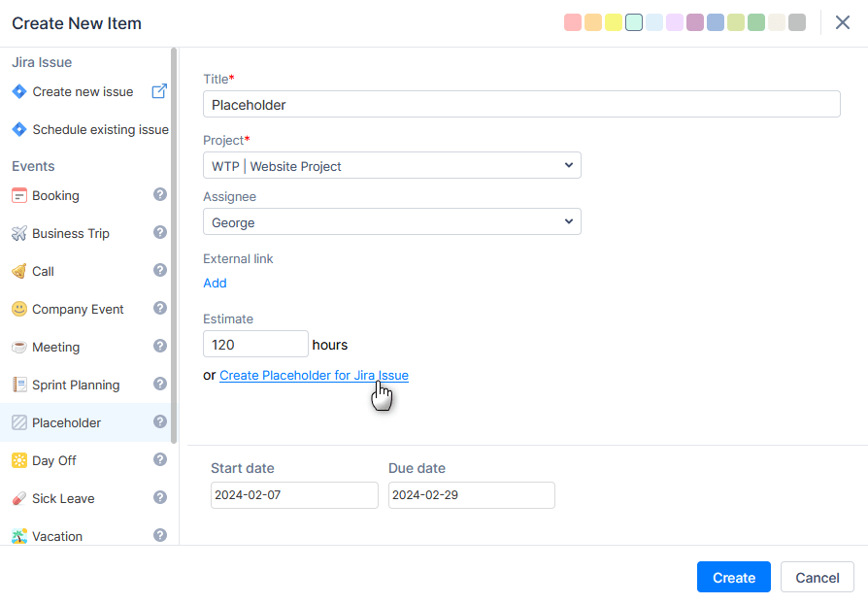Open the Assignee dropdown
This screenshot has height=604, width=868.
[x=391, y=221]
